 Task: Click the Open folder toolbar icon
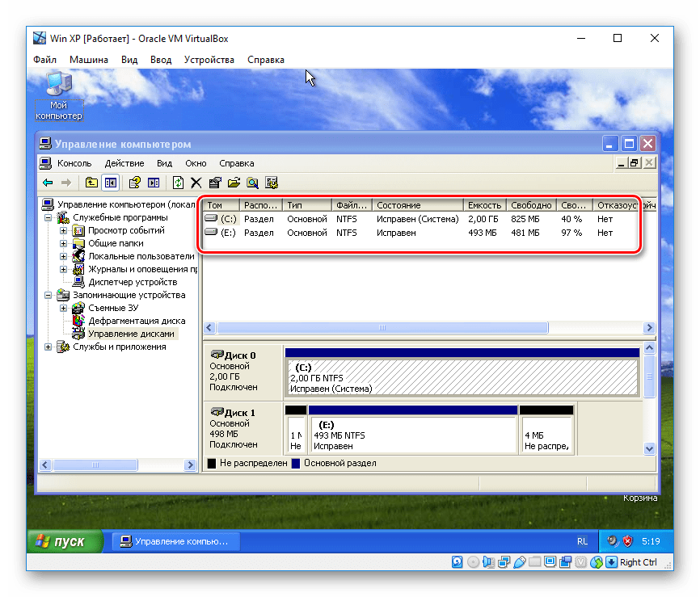(x=234, y=183)
